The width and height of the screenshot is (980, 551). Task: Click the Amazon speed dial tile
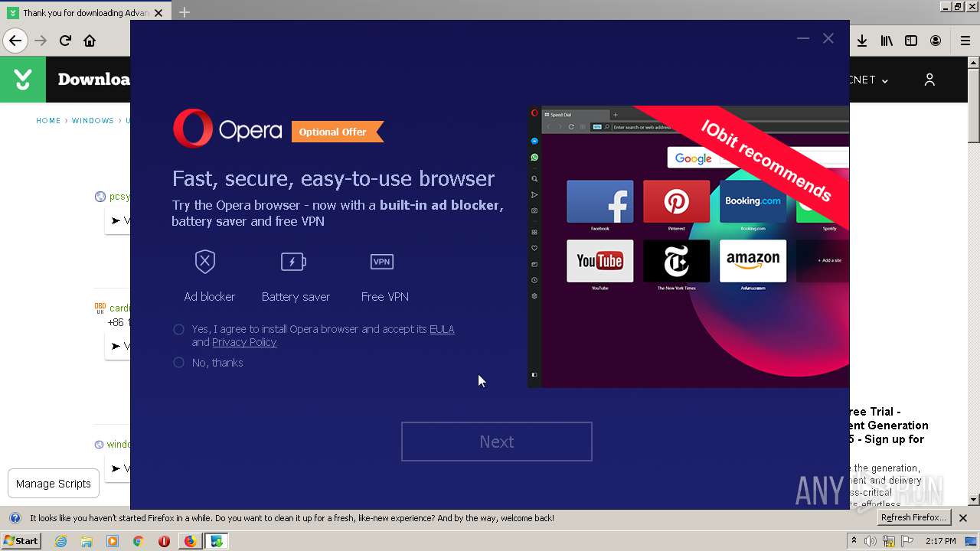pyautogui.click(x=753, y=261)
